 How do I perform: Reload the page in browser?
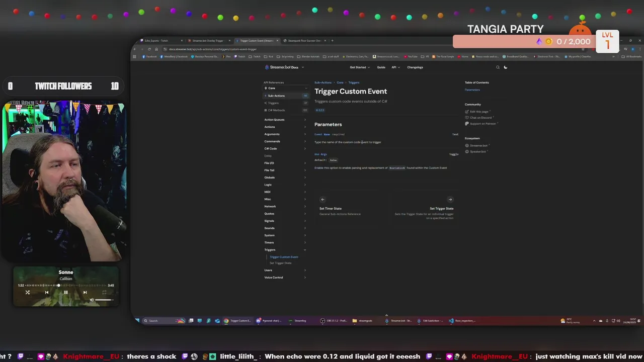click(x=149, y=49)
